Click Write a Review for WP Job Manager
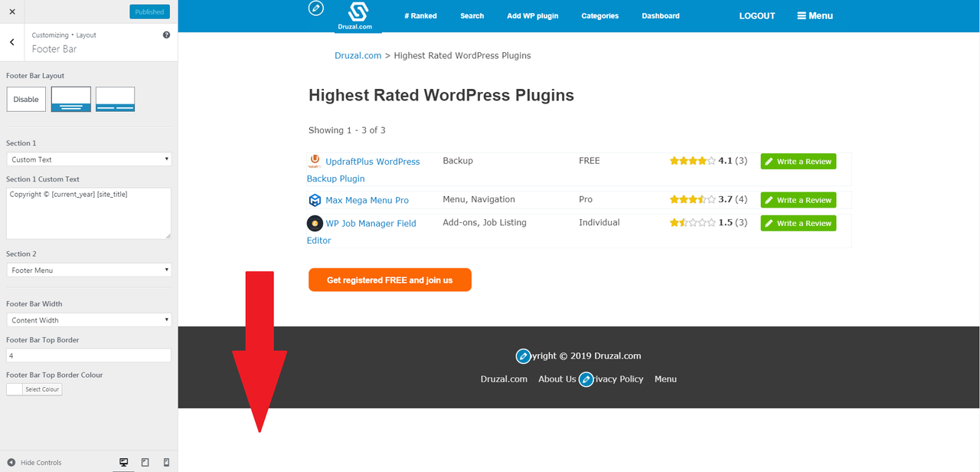This screenshot has height=472, width=980. 798,223
